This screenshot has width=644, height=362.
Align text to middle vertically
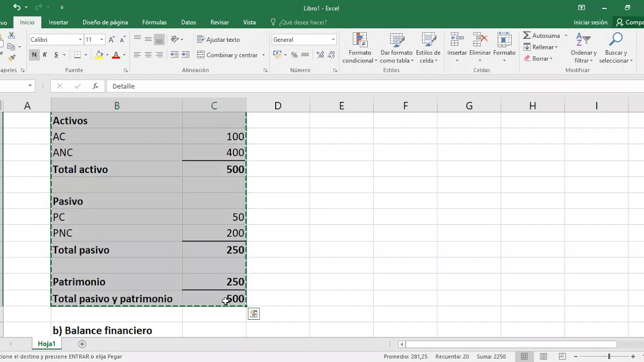pyautogui.click(x=148, y=39)
